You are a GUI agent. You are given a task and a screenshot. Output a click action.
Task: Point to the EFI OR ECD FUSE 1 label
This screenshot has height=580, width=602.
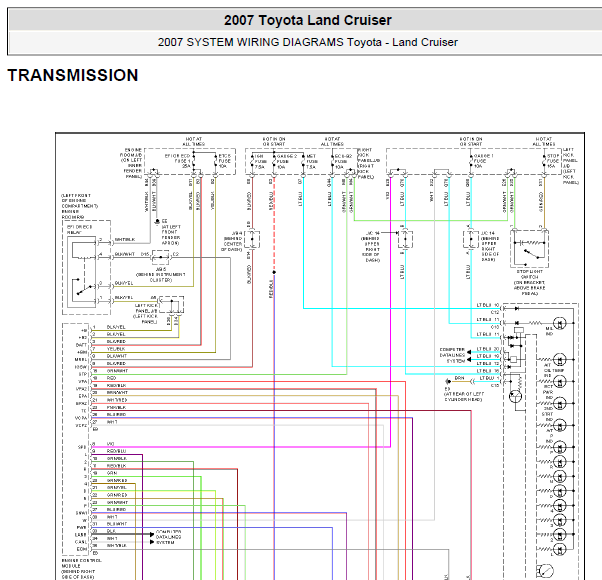click(x=177, y=161)
